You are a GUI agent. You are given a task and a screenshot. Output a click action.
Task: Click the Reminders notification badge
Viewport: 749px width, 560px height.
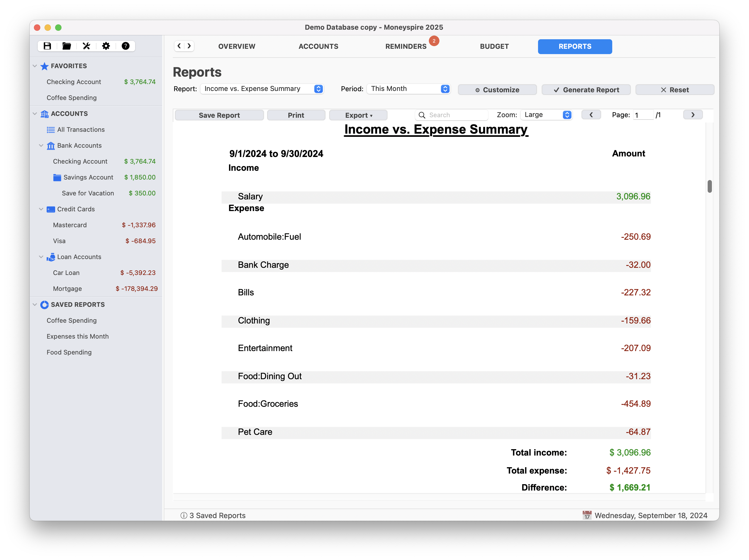(x=434, y=41)
